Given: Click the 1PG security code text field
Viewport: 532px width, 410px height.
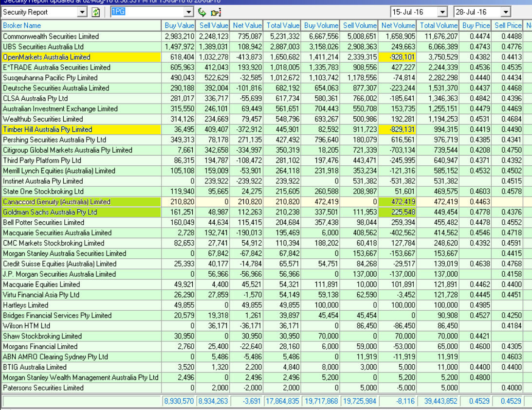Looking at the screenshot, I should coord(147,12).
